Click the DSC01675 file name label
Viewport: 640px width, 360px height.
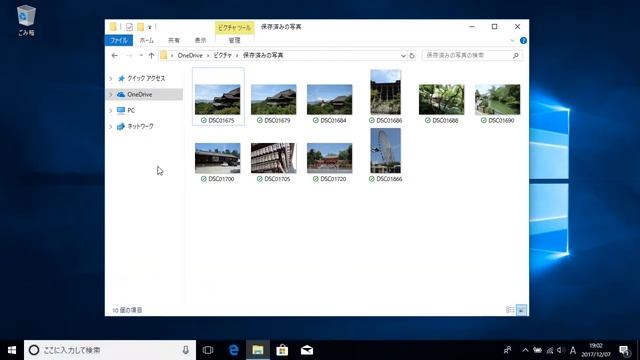point(221,120)
